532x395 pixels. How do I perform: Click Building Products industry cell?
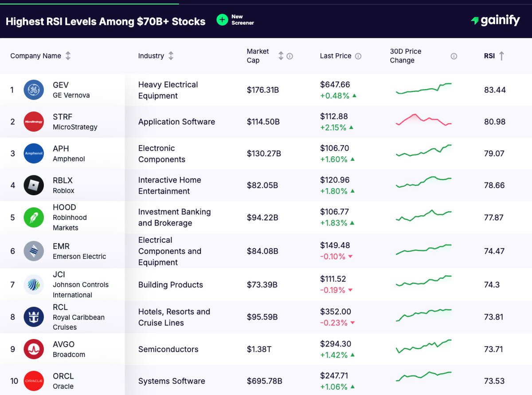171,285
